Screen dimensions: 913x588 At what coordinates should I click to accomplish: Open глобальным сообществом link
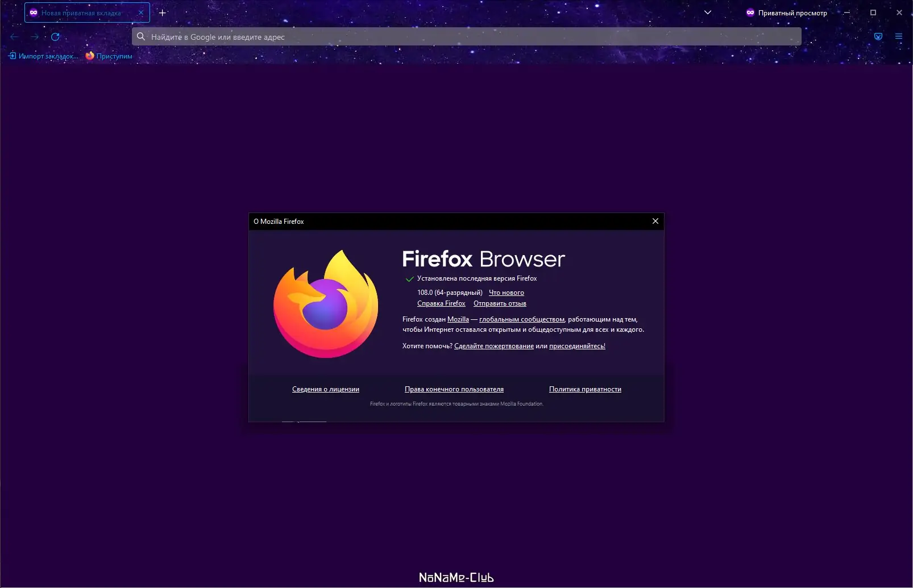[522, 319]
